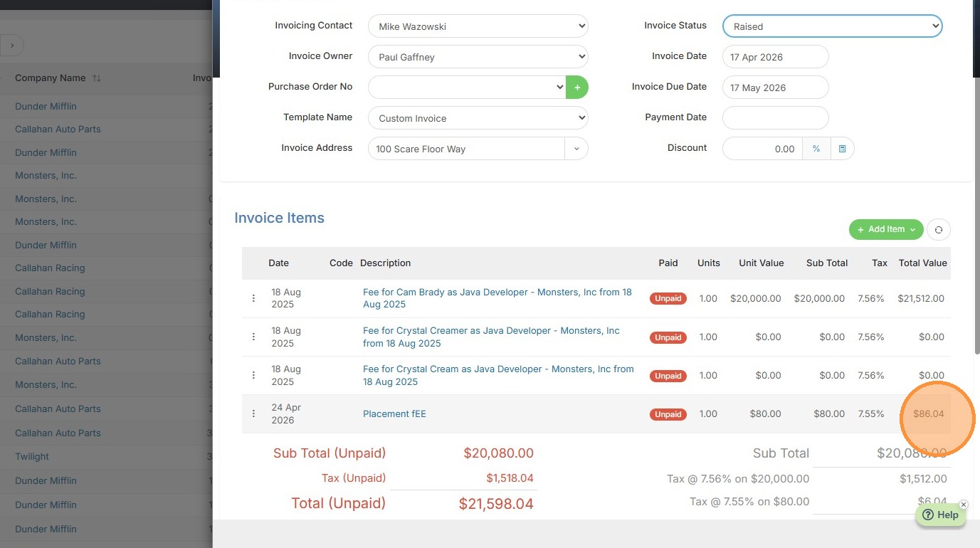Expand the collapsed panel chevron at top left
Image resolution: width=980 pixels, height=548 pixels.
pyautogui.click(x=12, y=46)
